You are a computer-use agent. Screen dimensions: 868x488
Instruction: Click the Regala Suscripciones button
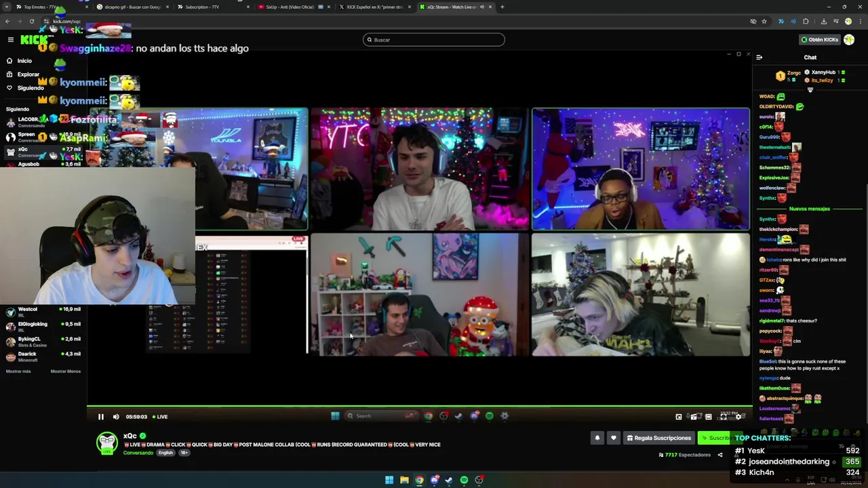click(658, 438)
